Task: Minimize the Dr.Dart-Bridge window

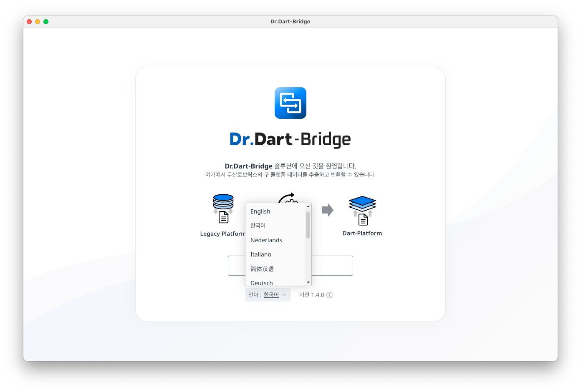Action: tap(38, 22)
